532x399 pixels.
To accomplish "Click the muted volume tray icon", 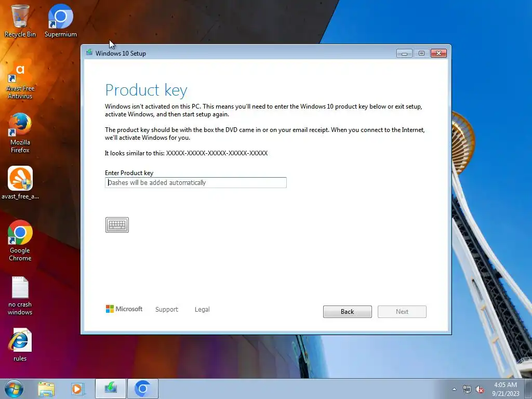I will click(x=480, y=389).
